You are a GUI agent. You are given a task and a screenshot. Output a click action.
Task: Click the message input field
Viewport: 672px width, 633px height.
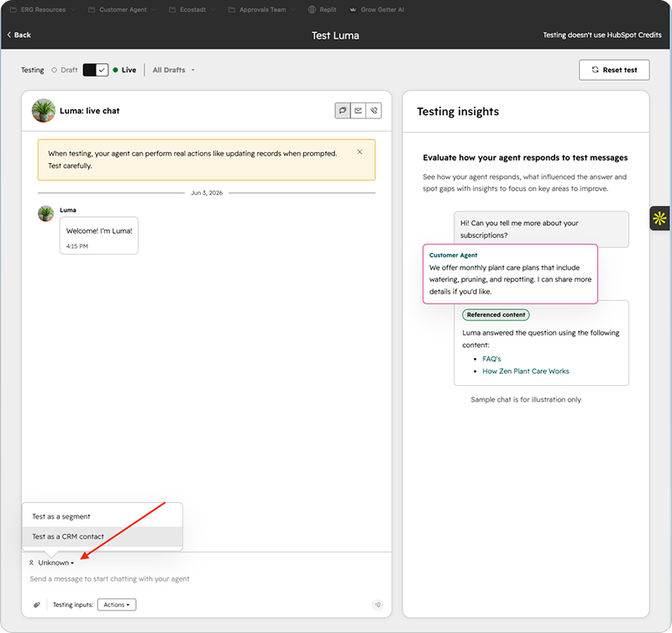(x=206, y=579)
